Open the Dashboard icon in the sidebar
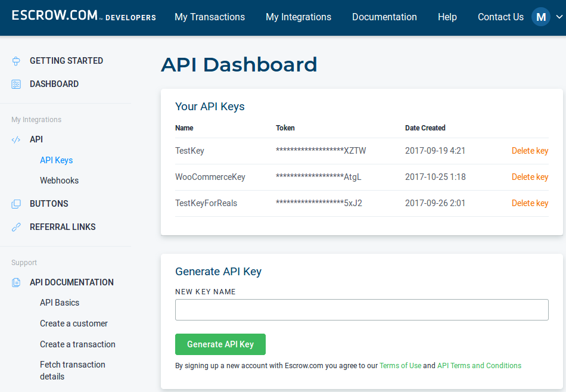The width and height of the screenshot is (566, 392). [x=15, y=84]
